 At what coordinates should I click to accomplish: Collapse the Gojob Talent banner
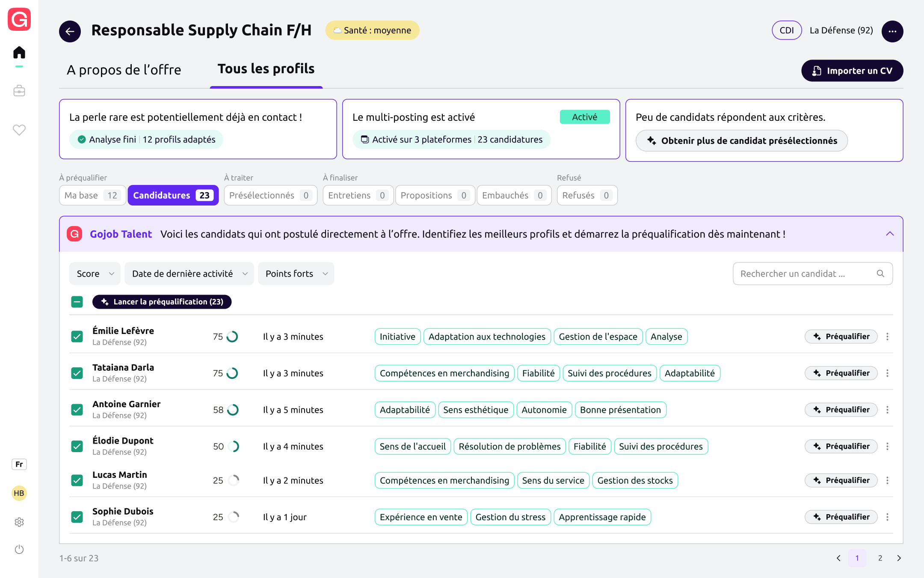(x=890, y=234)
